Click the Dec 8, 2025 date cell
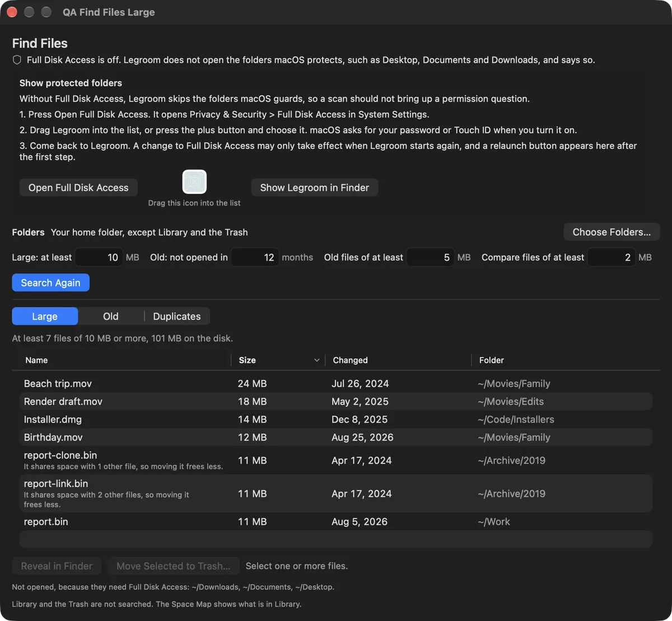The image size is (672, 621). [x=360, y=419]
